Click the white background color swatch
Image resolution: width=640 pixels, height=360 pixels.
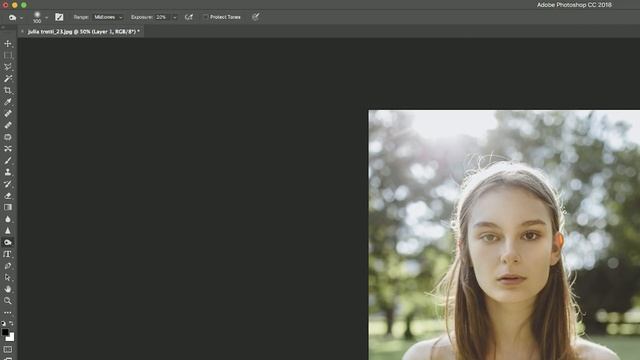click(x=11, y=338)
